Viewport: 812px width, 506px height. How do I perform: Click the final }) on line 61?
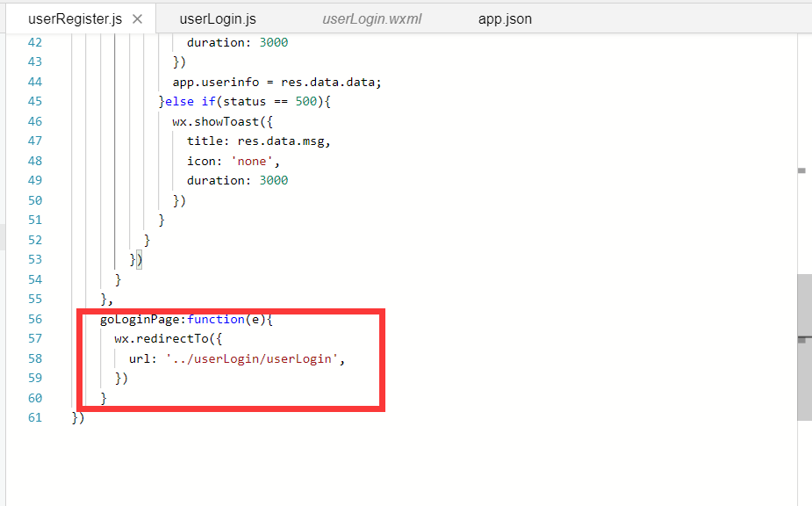click(78, 418)
